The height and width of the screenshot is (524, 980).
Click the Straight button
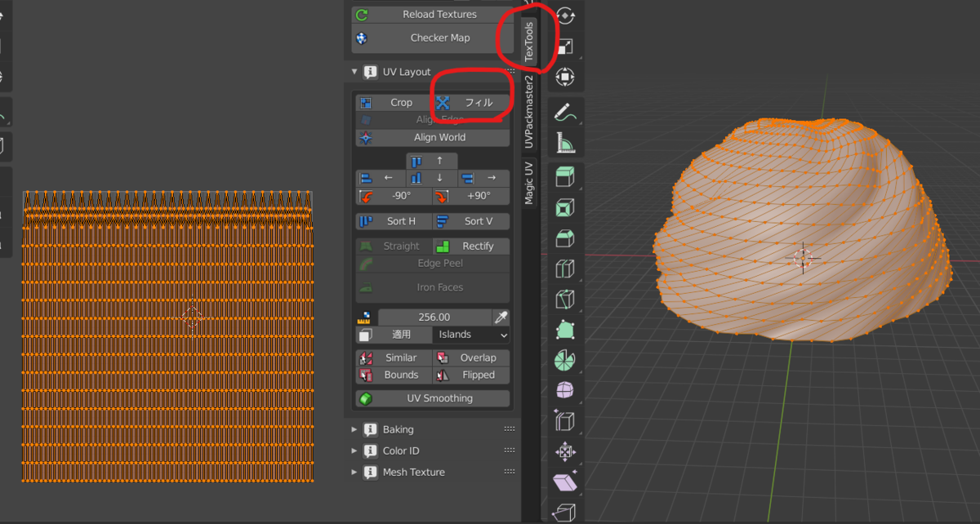pos(394,246)
